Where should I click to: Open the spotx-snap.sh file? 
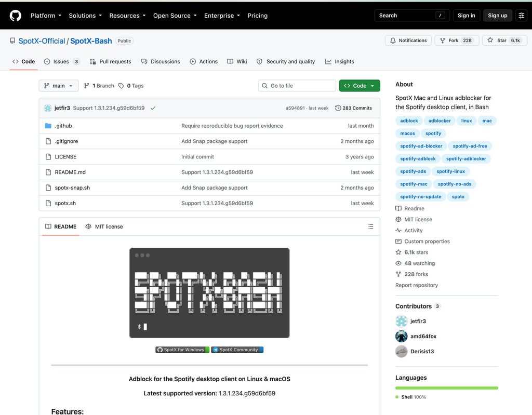tap(72, 188)
